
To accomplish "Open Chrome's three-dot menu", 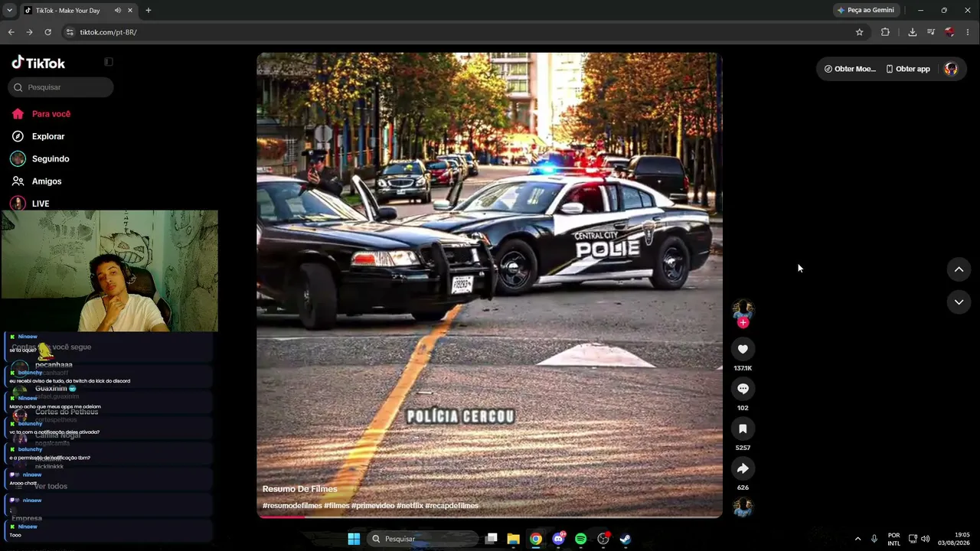I will tap(969, 32).
